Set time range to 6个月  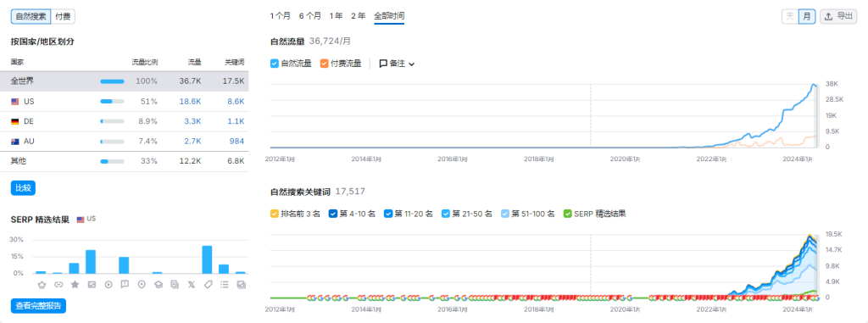coord(310,16)
